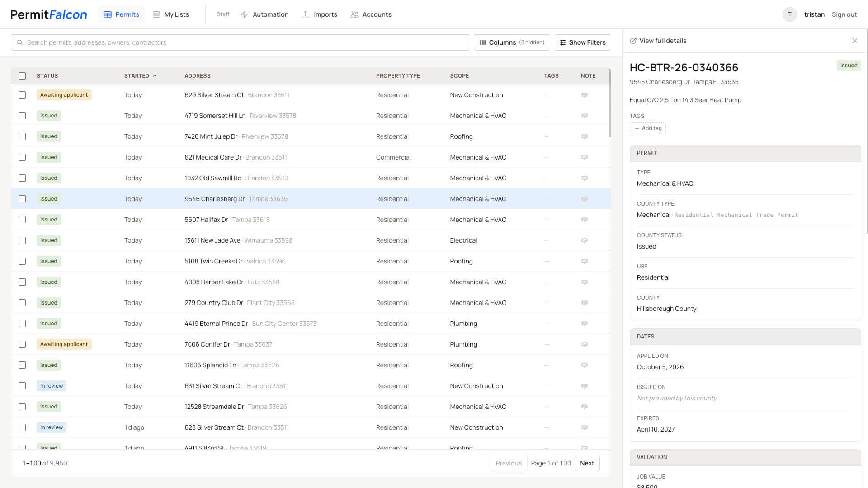Sort by the Status column header

click(47, 76)
